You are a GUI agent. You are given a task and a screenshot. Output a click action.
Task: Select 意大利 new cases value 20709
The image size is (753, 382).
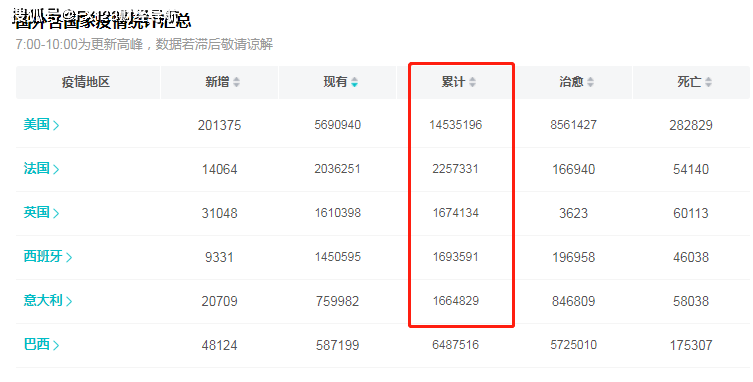(x=219, y=301)
